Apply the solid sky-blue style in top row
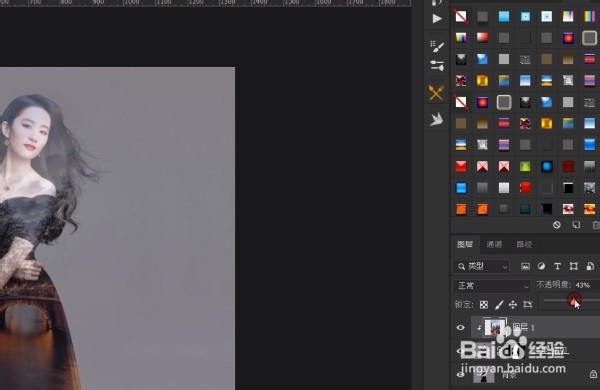The height and width of the screenshot is (390, 600). click(504, 16)
